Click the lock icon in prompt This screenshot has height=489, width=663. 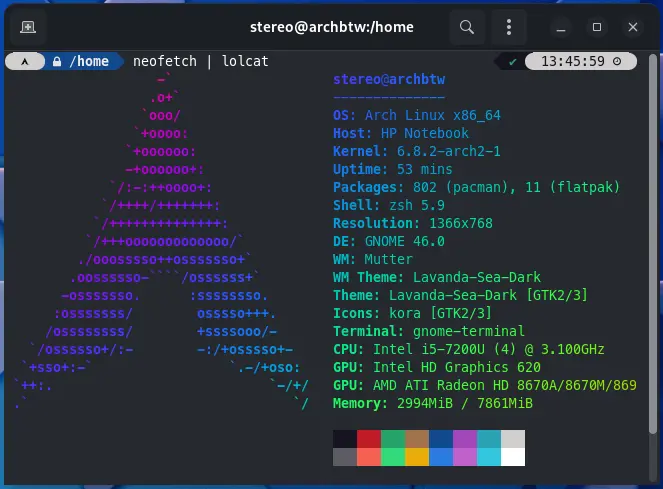(57, 62)
